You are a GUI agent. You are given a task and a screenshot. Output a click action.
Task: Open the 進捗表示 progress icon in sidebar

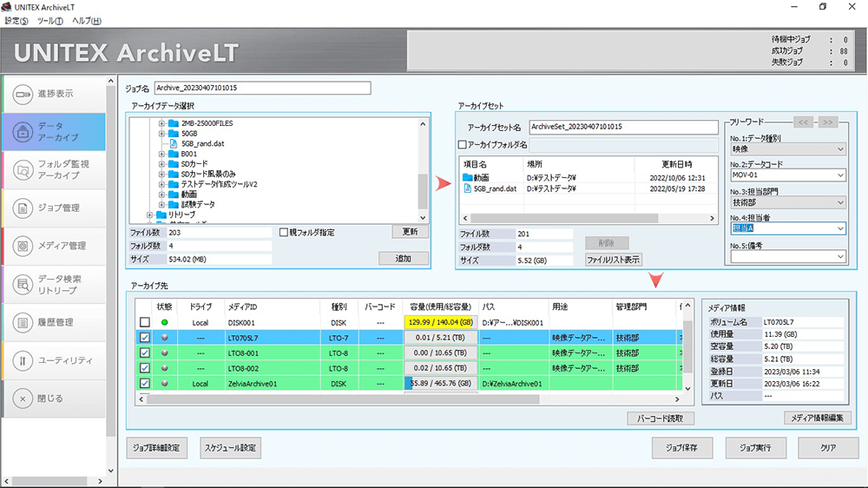23,94
